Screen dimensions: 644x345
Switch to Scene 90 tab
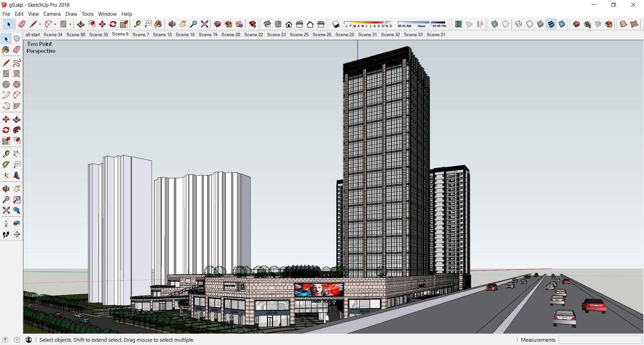click(76, 34)
